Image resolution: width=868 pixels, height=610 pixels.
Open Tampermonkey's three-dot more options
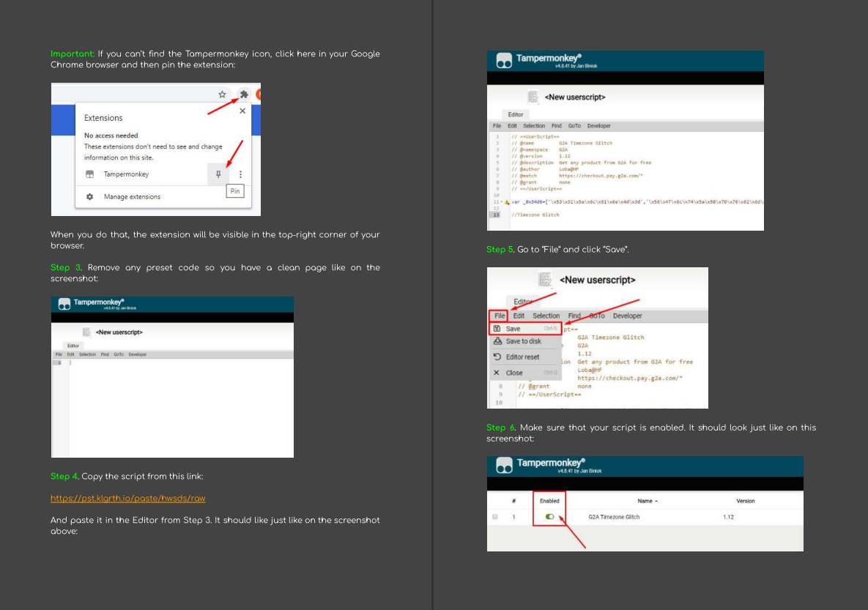pos(240,174)
